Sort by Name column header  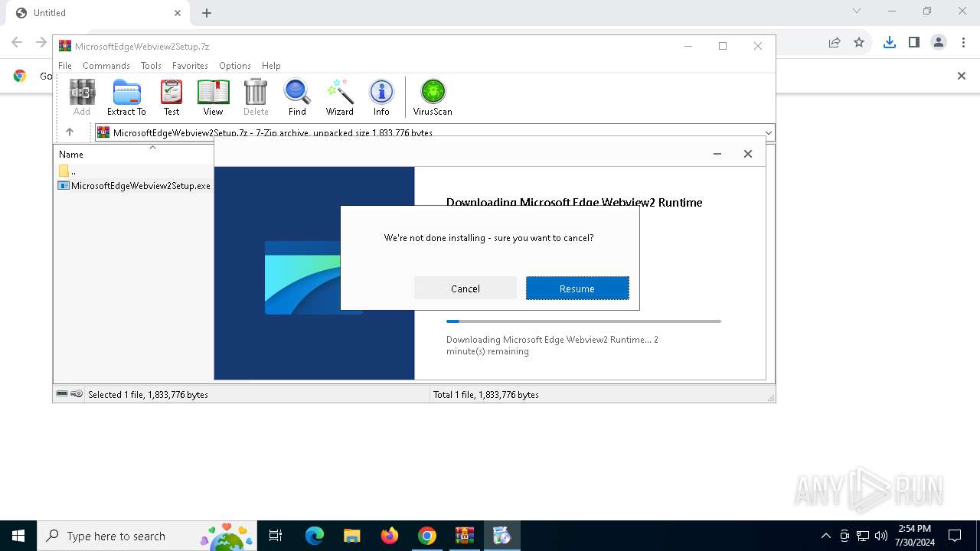71,155
